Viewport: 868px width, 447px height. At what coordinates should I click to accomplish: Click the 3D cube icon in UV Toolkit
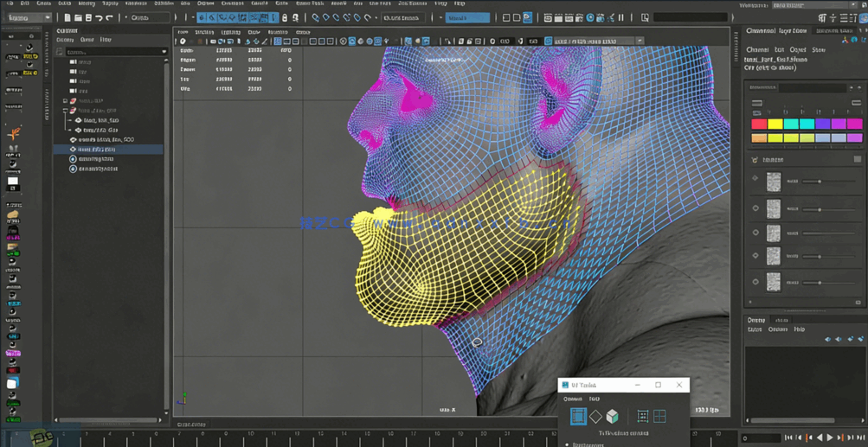coord(613,417)
